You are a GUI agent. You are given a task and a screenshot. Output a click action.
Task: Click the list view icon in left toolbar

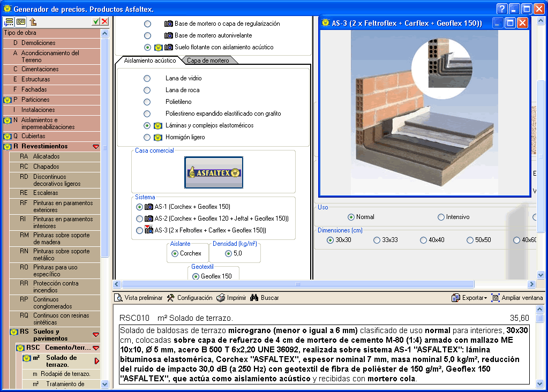(20, 21)
